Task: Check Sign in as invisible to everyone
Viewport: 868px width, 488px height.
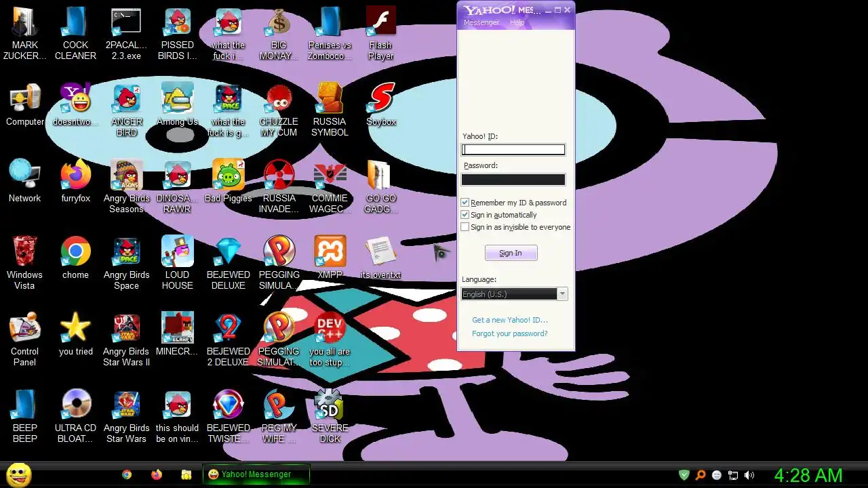Action: [465, 227]
